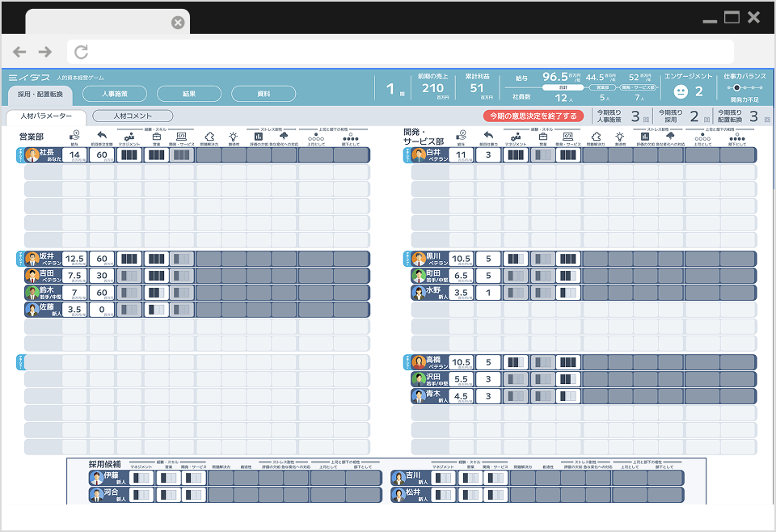776x532 pixels.
Task: Click the browser address bar
Action: click(x=400, y=53)
